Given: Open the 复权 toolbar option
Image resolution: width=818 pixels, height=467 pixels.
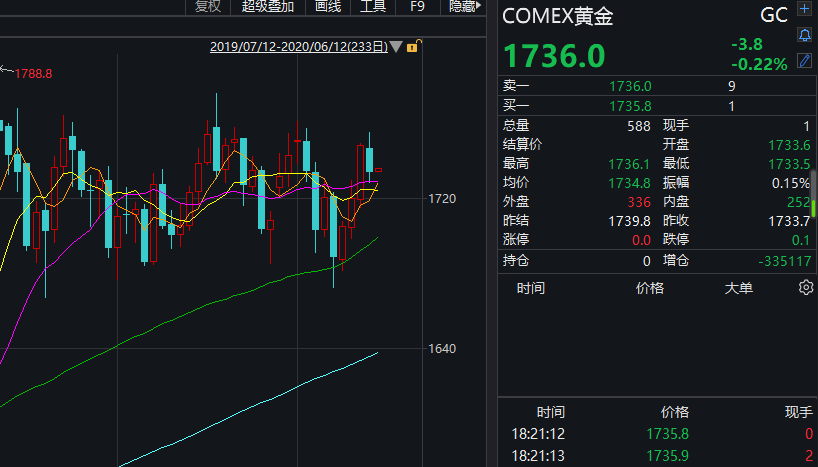Looking at the screenshot, I should (208, 7).
